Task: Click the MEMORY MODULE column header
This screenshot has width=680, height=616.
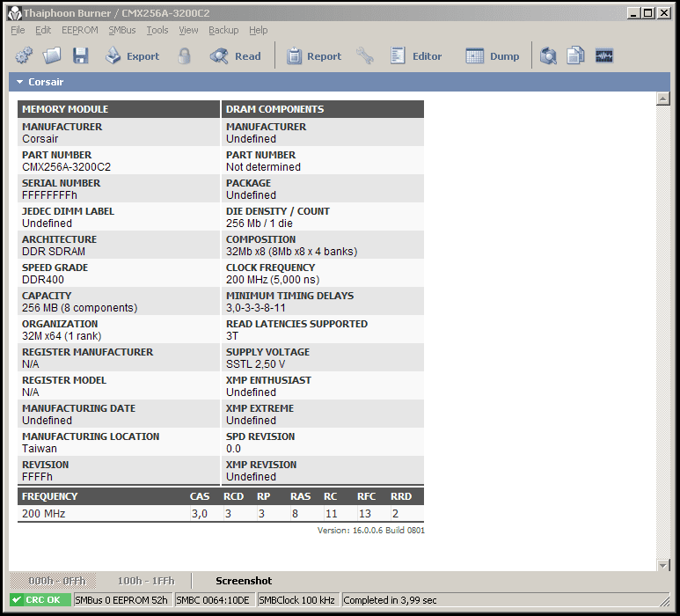Action: tap(119, 109)
